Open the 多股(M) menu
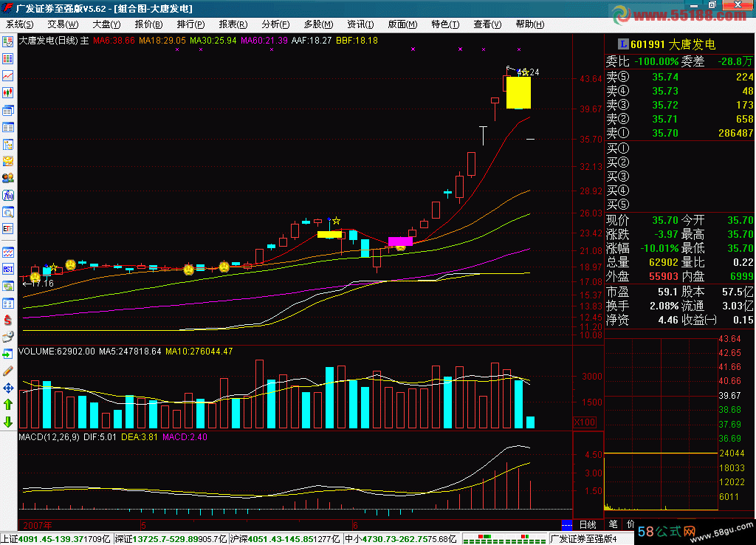Image resolution: width=756 pixels, height=545 pixels. [x=318, y=24]
